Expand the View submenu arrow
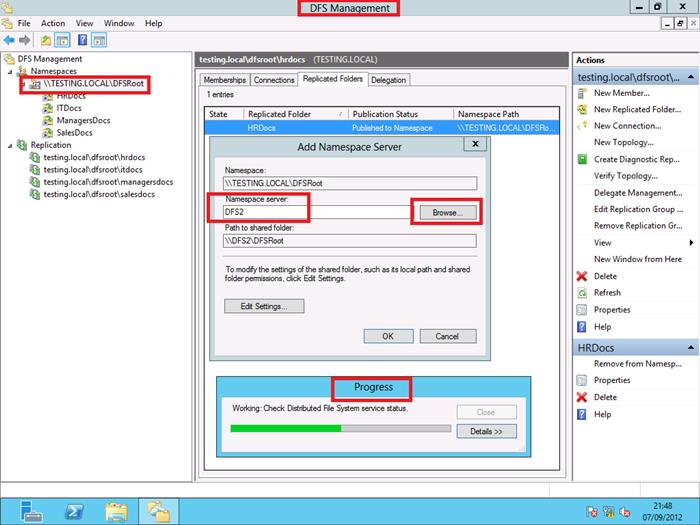 [x=691, y=243]
